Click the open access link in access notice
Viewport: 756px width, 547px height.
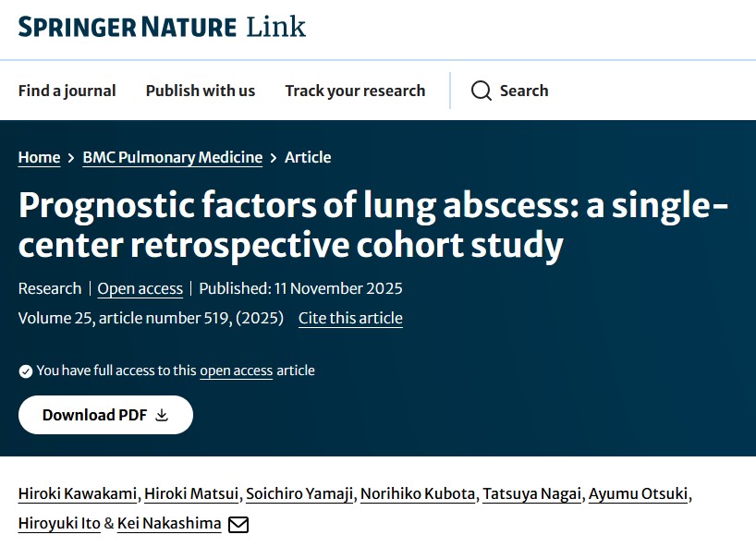coord(237,371)
